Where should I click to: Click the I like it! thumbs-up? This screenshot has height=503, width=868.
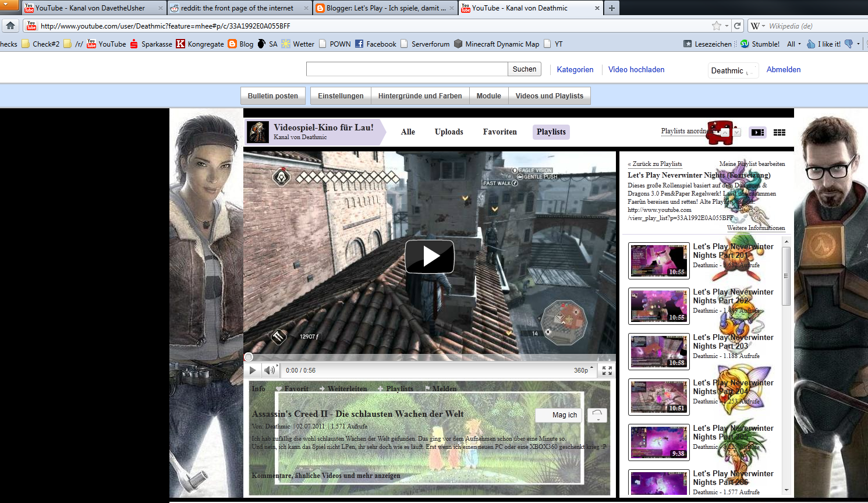[823, 44]
